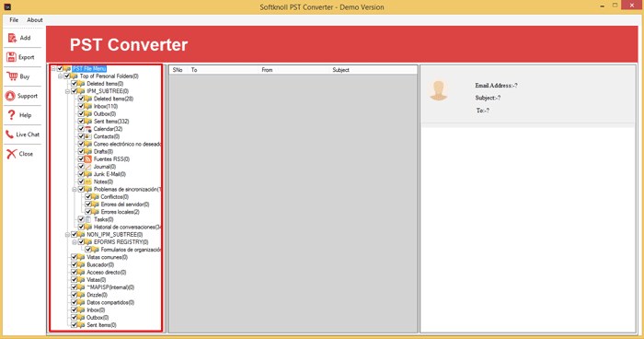
Task: Click the Buy button label
Action: (x=25, y=76)
